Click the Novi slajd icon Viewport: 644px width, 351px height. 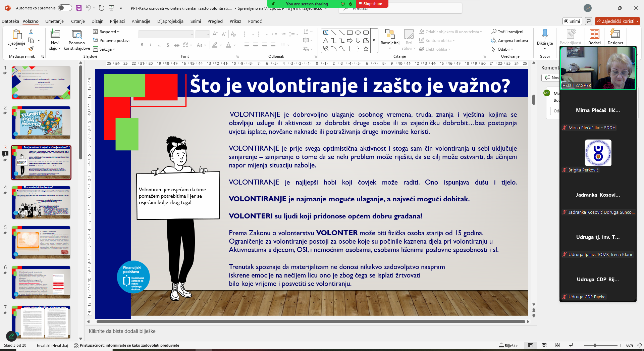pyautogui.click(x=55, y=34)
